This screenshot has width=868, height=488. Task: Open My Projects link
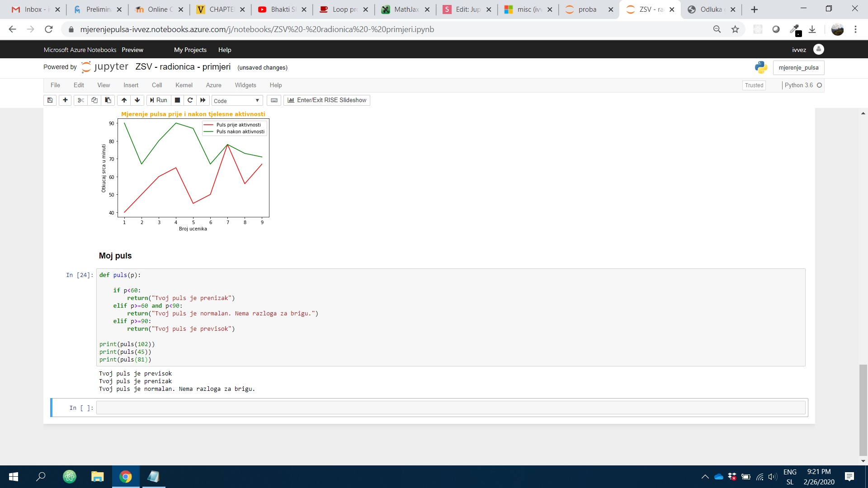coord(190,50)
